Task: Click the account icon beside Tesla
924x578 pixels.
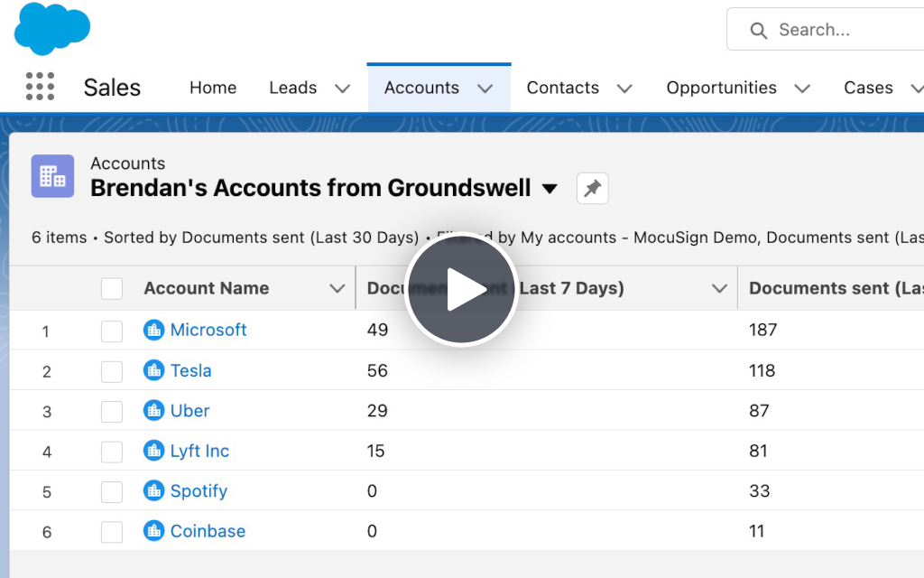Action: pos(153,370)
